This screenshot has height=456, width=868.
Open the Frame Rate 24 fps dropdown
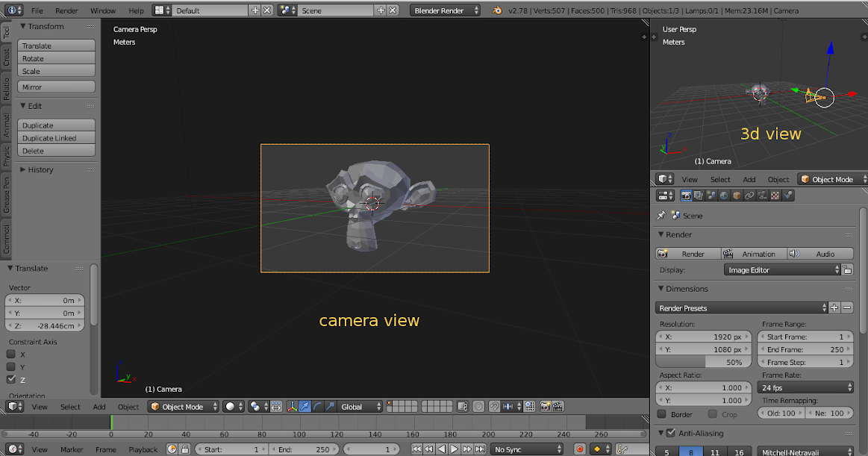806,387
